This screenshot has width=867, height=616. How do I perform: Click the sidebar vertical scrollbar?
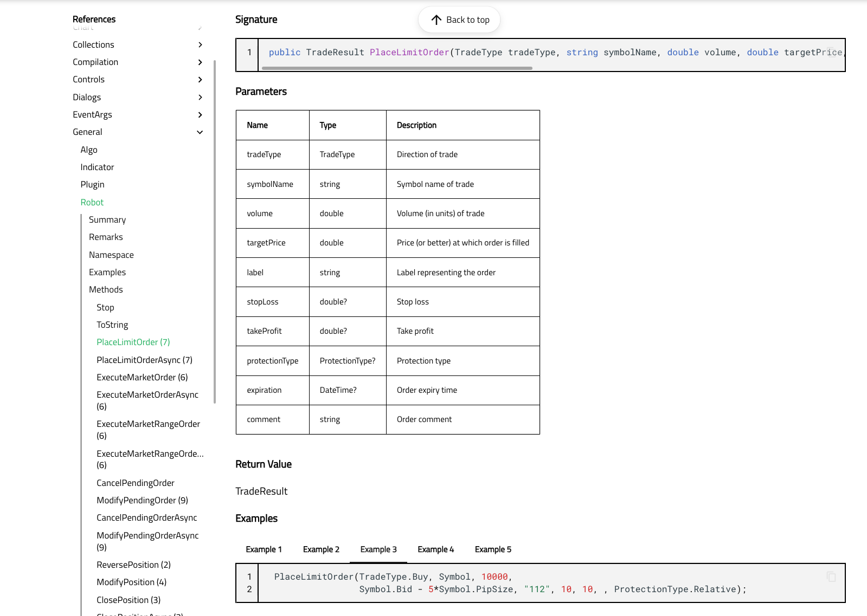coord(215,232)
